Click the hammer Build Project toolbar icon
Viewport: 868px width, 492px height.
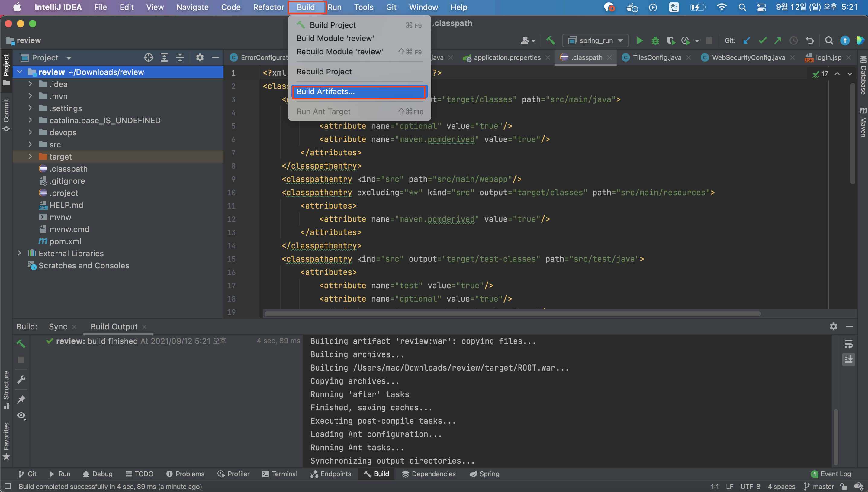550,40
